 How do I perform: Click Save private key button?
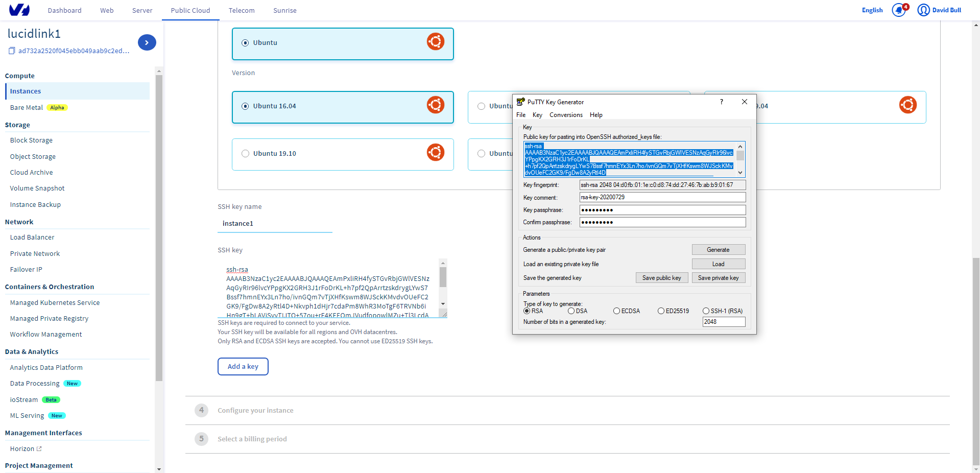[x=719, y=278]
